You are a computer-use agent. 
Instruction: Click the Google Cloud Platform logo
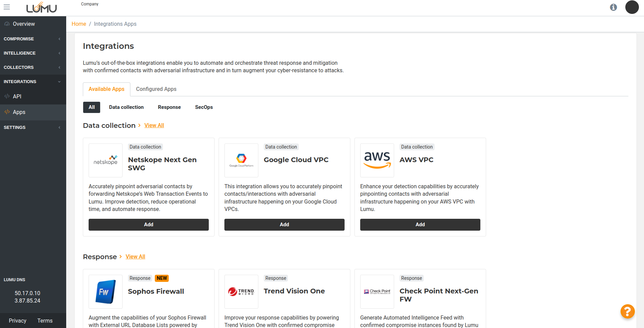coord(241,160)
